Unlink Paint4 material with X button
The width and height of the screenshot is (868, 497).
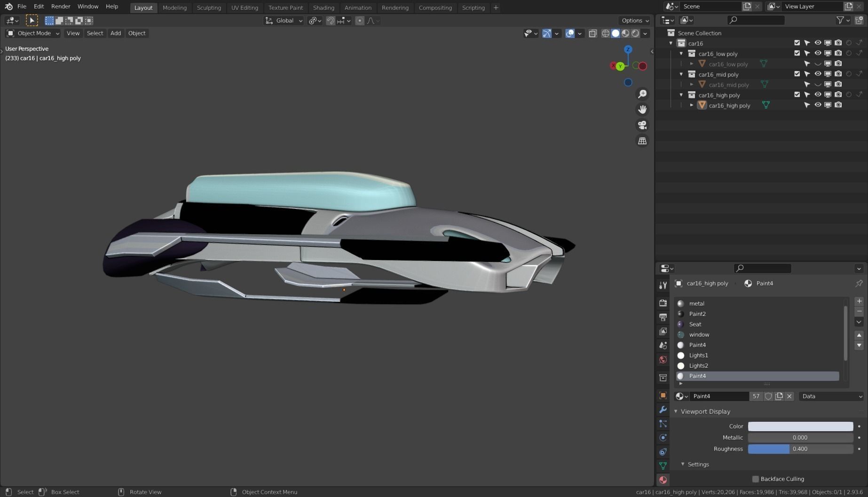(x=789, y=396)
